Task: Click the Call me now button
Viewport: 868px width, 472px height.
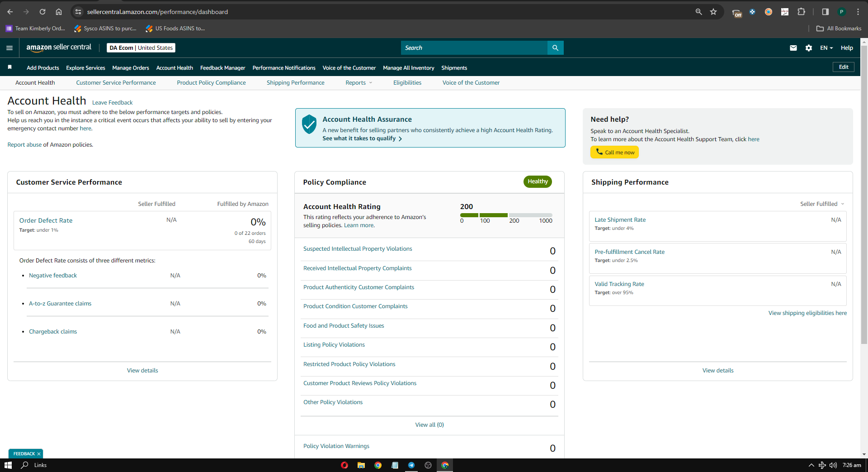Action: [x=615, y=152]
